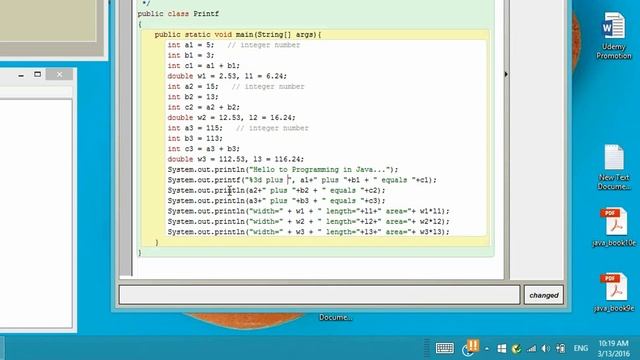Click the println line with a3 plus b3

point(276,201)
